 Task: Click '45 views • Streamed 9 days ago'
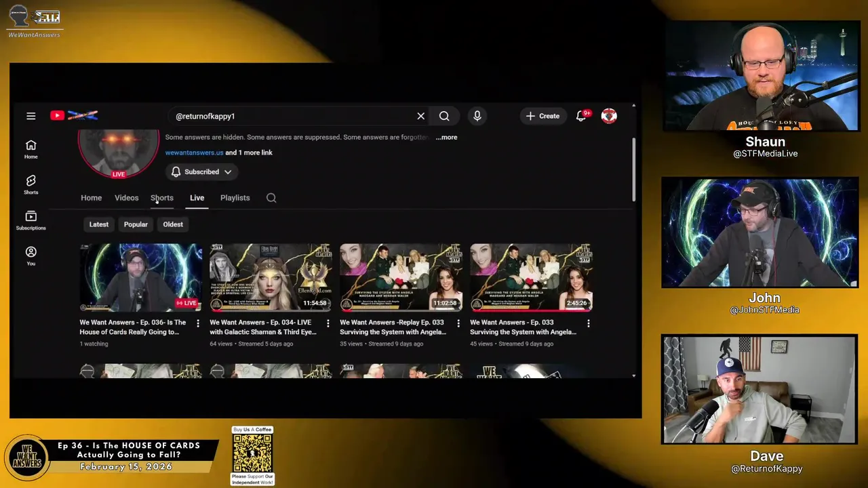point(512,344)
